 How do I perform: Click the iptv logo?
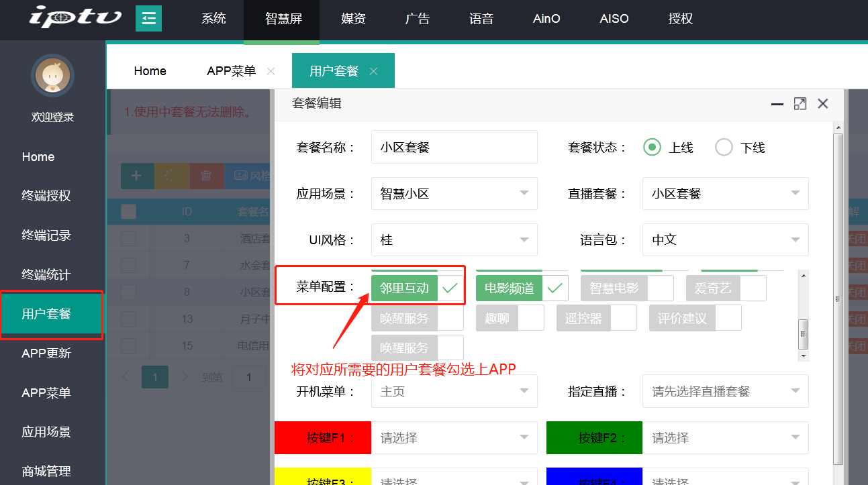75,17
